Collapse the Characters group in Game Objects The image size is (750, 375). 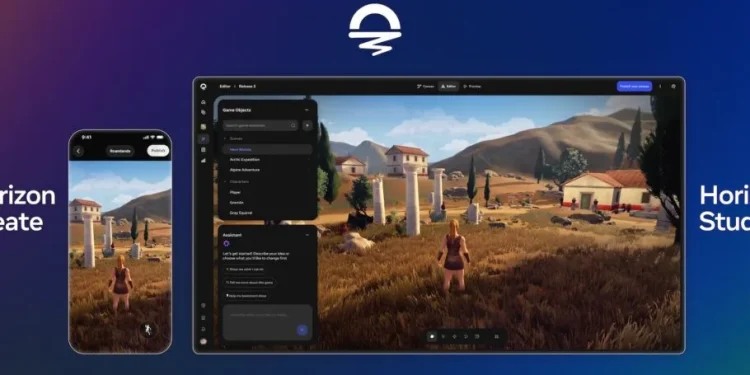coord(225,182)
